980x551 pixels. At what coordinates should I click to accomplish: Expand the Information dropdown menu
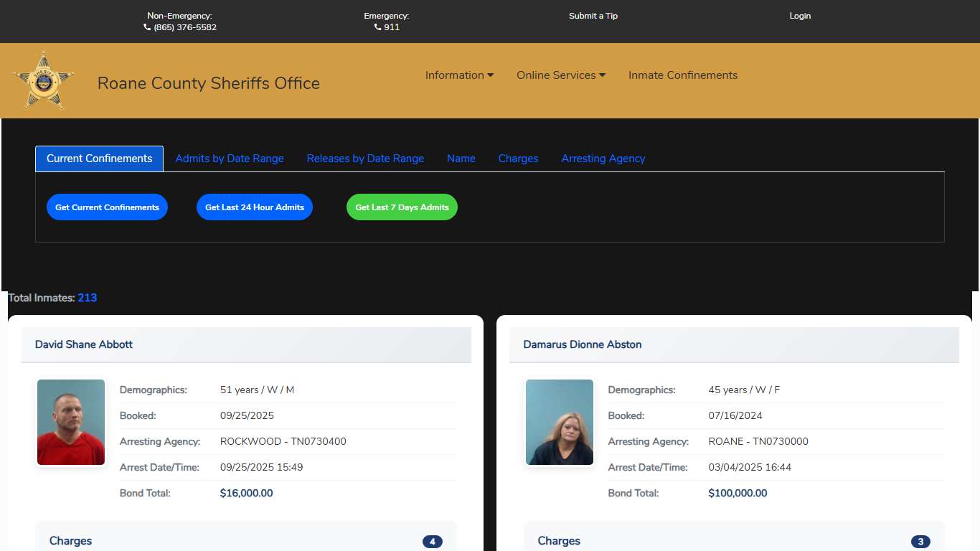tap(459, 75)
